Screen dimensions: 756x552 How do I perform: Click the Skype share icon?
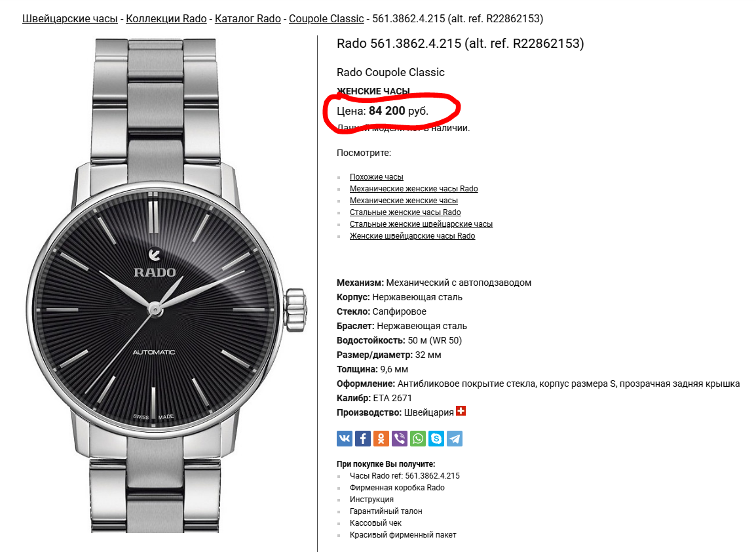436,439
